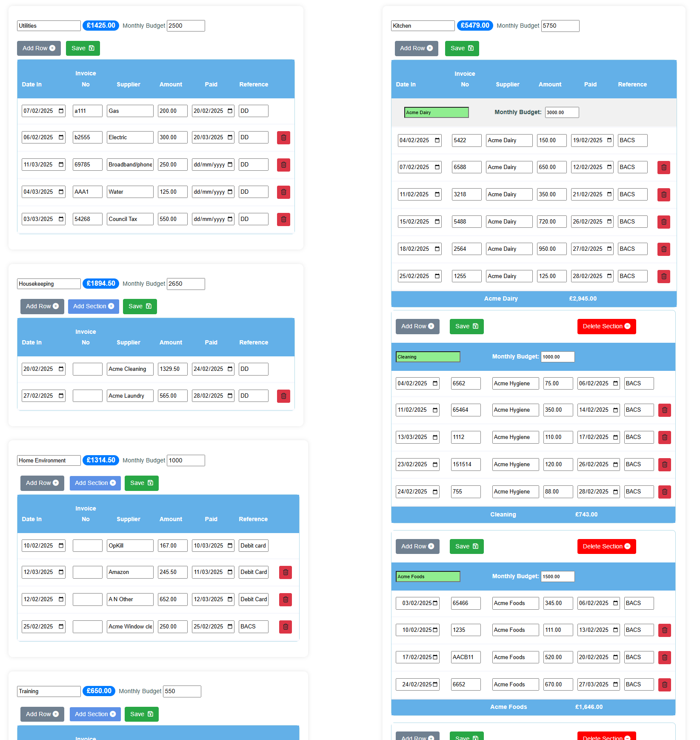Edit the Utilities Monthly Budget field

186,26
